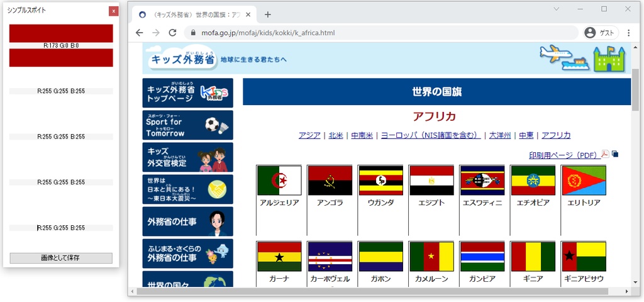Click the Guinea-Bissau flag image
The image size is (644, 302).
(x=584, y=257)
